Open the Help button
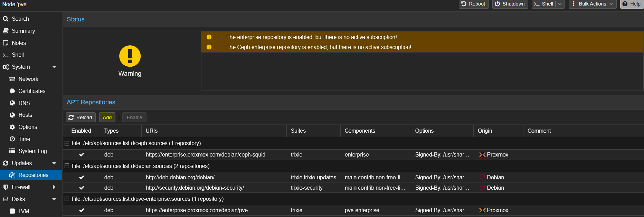 point(632,4)
